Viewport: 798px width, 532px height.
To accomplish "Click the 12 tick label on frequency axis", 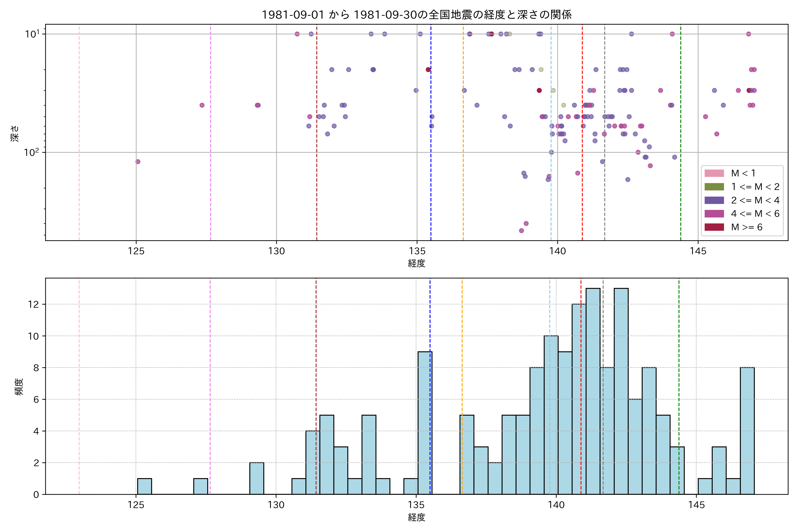I will [x=33, y=304].
